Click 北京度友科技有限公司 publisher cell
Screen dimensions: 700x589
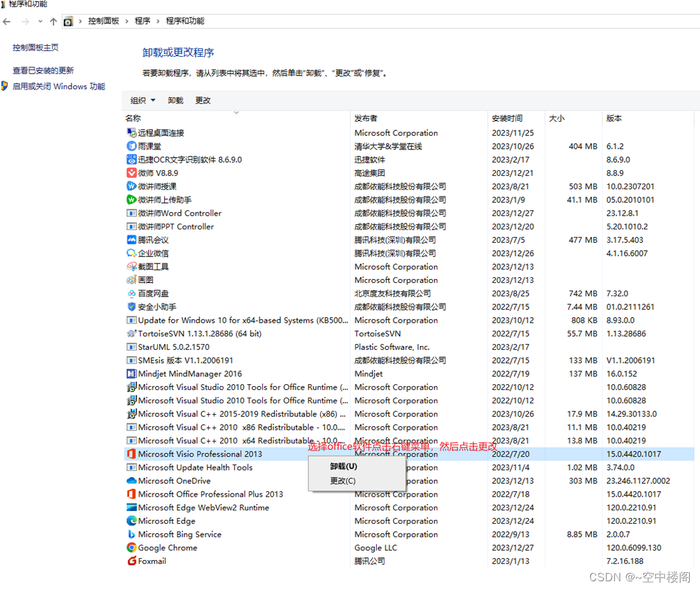point(392,294)
